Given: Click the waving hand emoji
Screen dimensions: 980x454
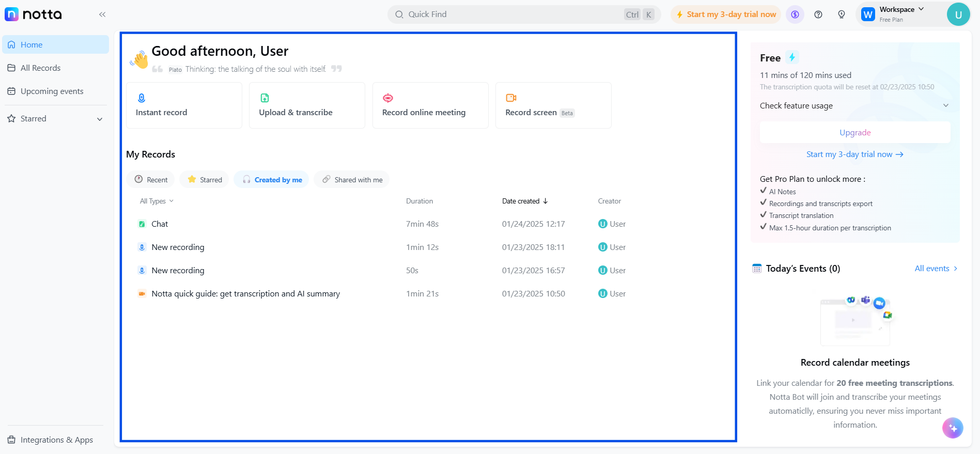Looking at the screenshot, I should tap(139, 60).
